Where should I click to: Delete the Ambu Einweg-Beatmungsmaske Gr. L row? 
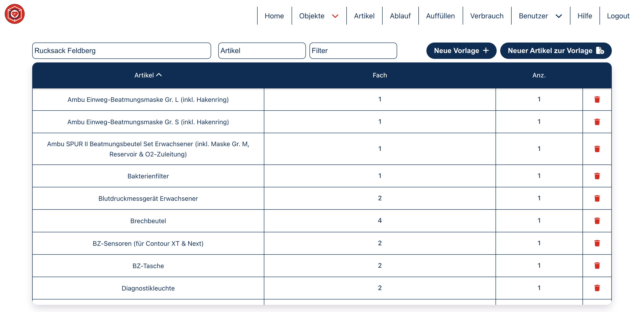(597, 99)
